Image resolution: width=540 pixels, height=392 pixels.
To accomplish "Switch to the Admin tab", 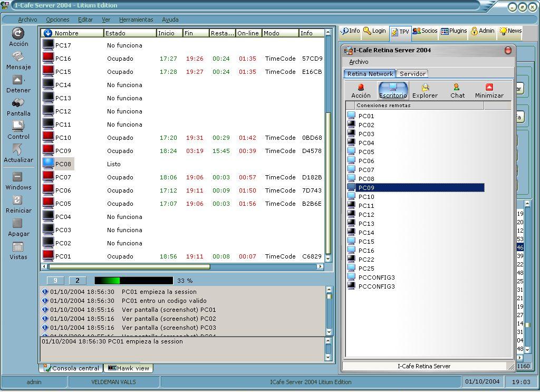I will (483, 31).
